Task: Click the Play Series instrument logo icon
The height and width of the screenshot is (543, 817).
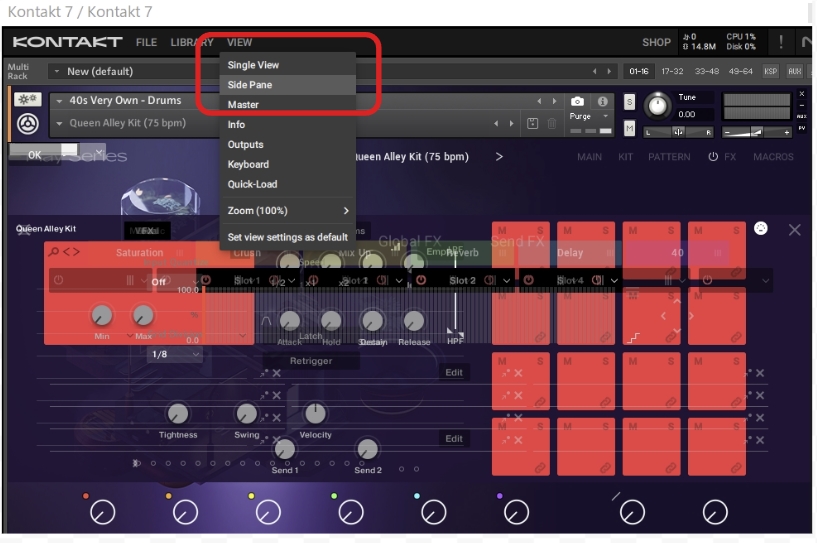Action: [28, 125]
